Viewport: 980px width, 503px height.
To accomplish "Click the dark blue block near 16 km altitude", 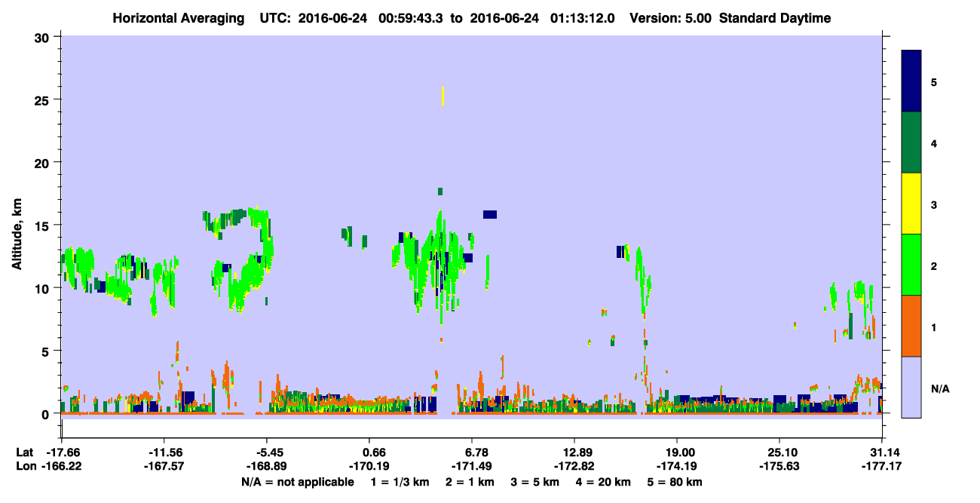I will (x=490, y=214).
